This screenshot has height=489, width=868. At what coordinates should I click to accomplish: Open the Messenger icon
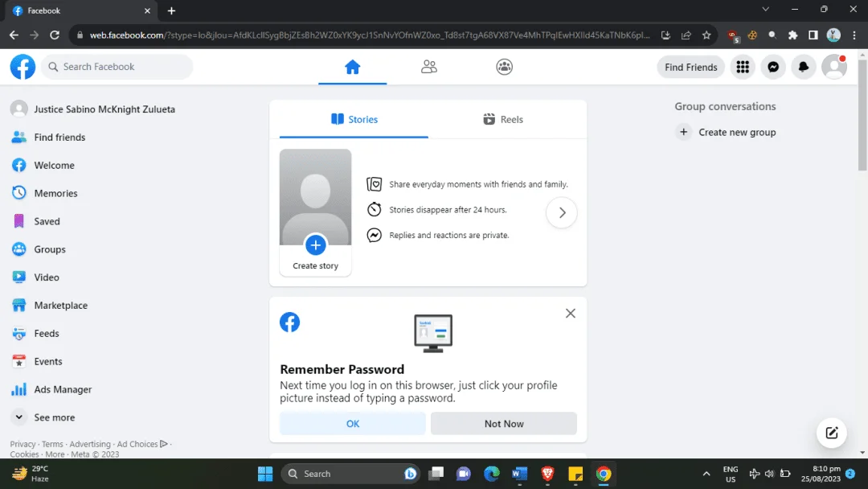tap(773, 67)
